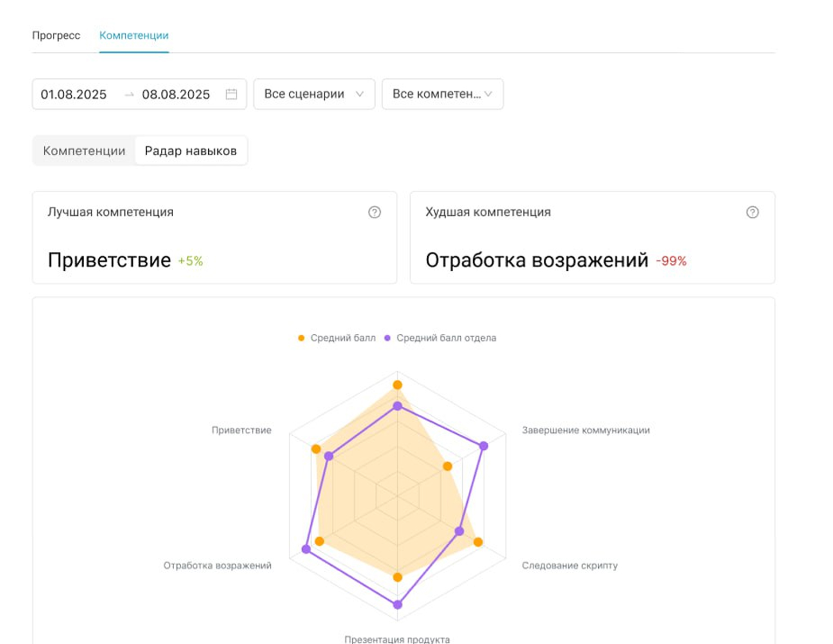Screen dimensions: 833x644
Task: Click end date 08.08.2025 field
Action: pos(176,94)
